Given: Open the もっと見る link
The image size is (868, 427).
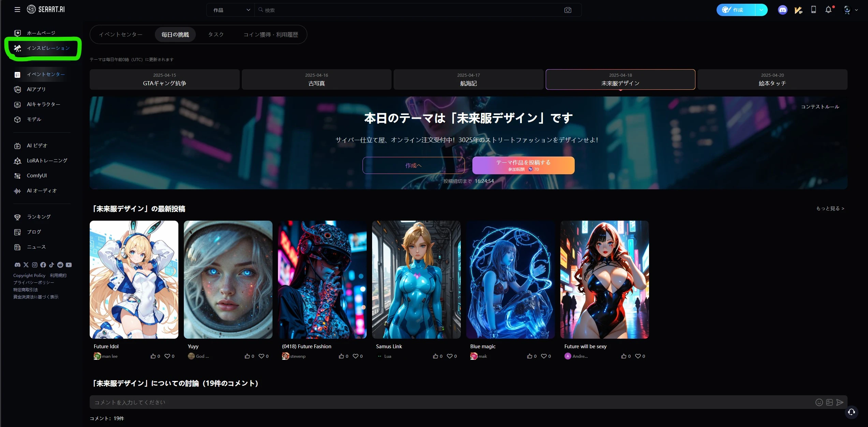Looking at the screenshot, I should coord(830,208).
